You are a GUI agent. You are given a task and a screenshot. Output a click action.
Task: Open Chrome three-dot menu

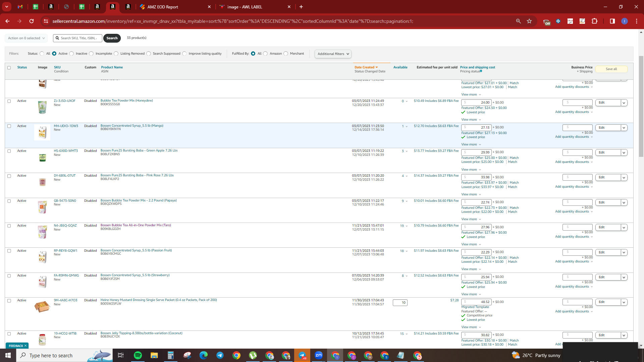coord(637,21)
